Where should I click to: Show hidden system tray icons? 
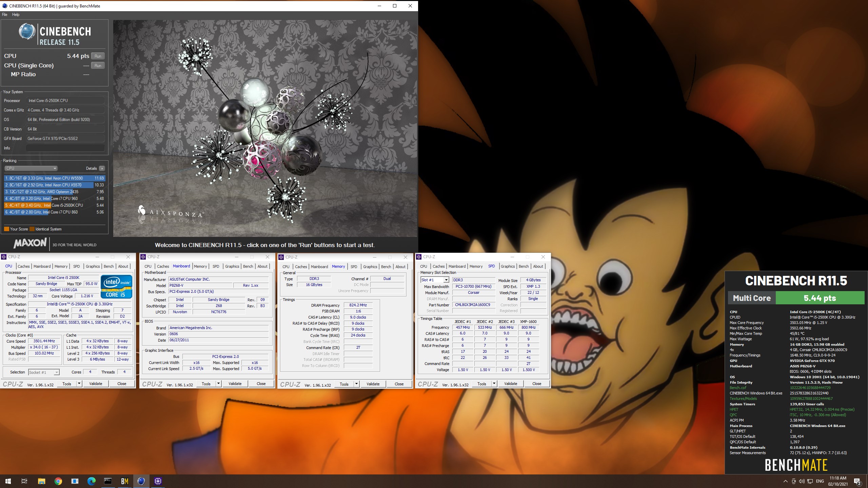click(x=785, y=481)
